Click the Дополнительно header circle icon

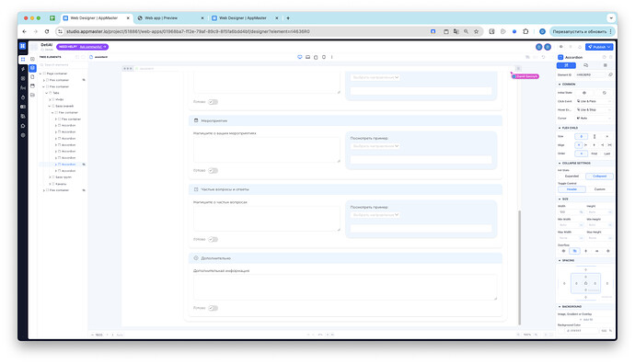point(196,258)
